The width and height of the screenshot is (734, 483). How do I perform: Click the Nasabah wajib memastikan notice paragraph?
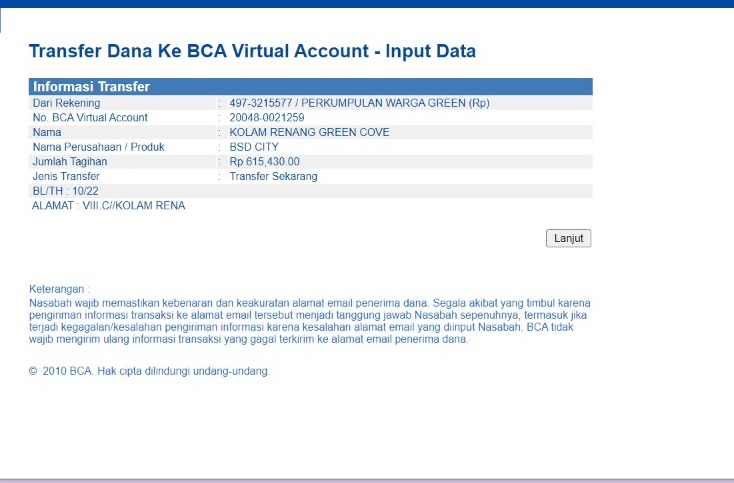[309, 320]
